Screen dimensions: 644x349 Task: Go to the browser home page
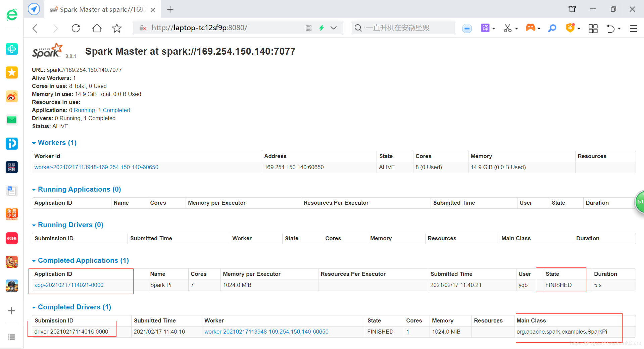pyautogui.click(x=97, y=28)
